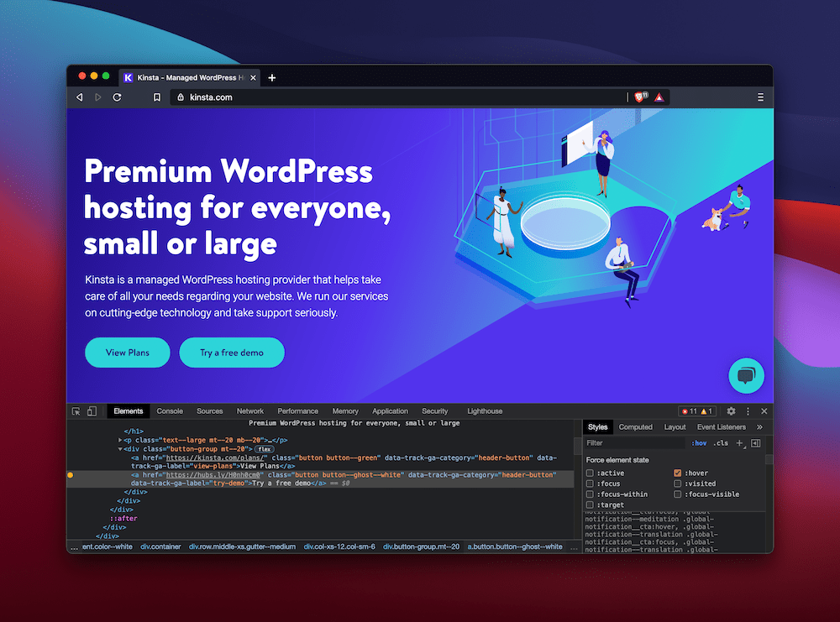Image resolution: width=840 pixels, height=622 pixels.
Task: Click the Try a free demo button
Action: point(232,353)
